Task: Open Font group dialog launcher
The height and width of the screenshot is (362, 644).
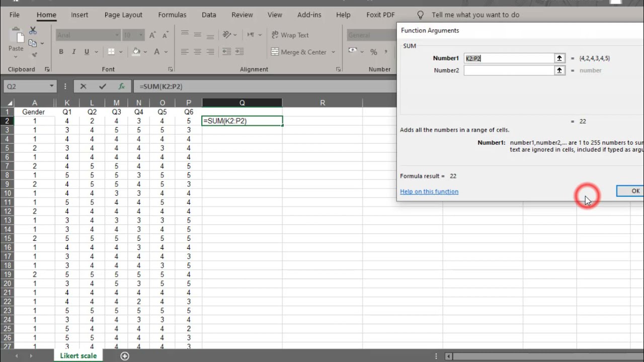Action: [x=170, y=69]
